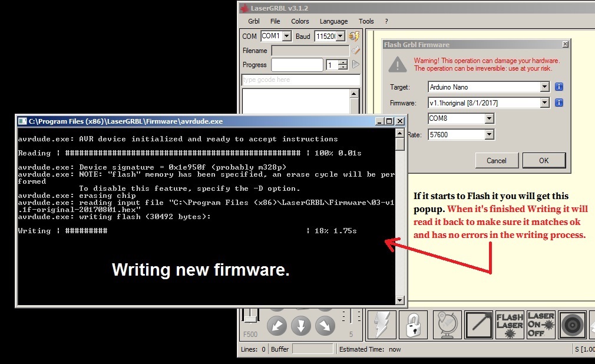Click the Filename text field
Screen dimensions: 595x364
pos(310,51)
